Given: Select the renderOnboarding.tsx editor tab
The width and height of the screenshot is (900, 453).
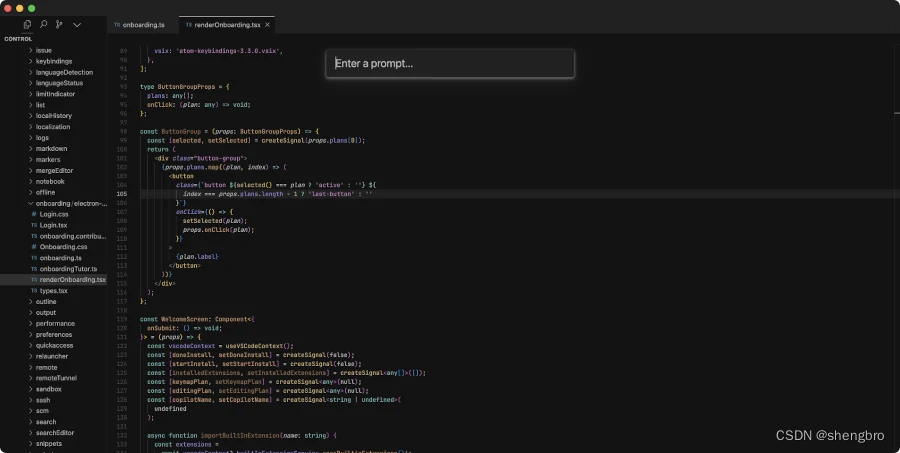Looking at the screenshot, I should (x=227, y=25).
